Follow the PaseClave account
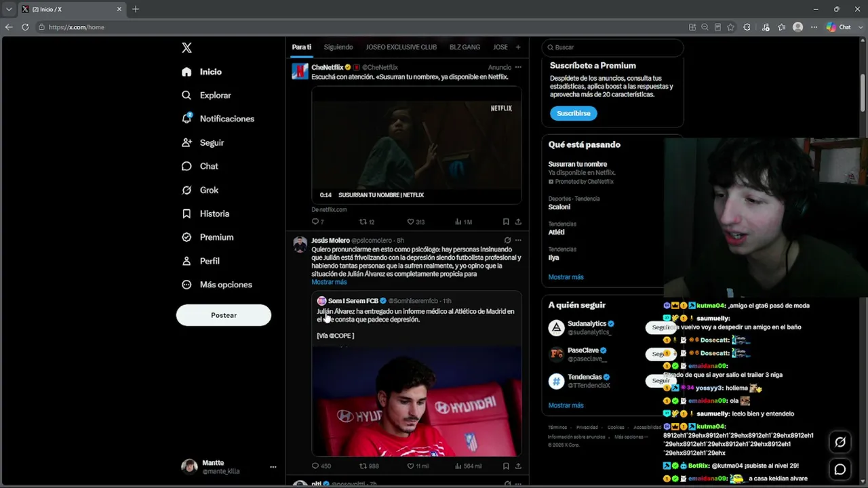 (x=660, y=354)
